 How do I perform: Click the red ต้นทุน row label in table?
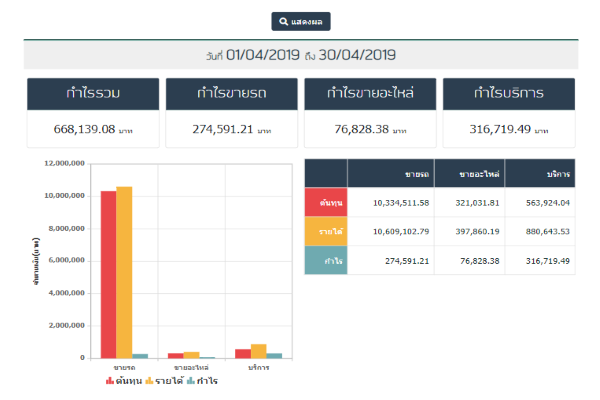pos(326,202)
